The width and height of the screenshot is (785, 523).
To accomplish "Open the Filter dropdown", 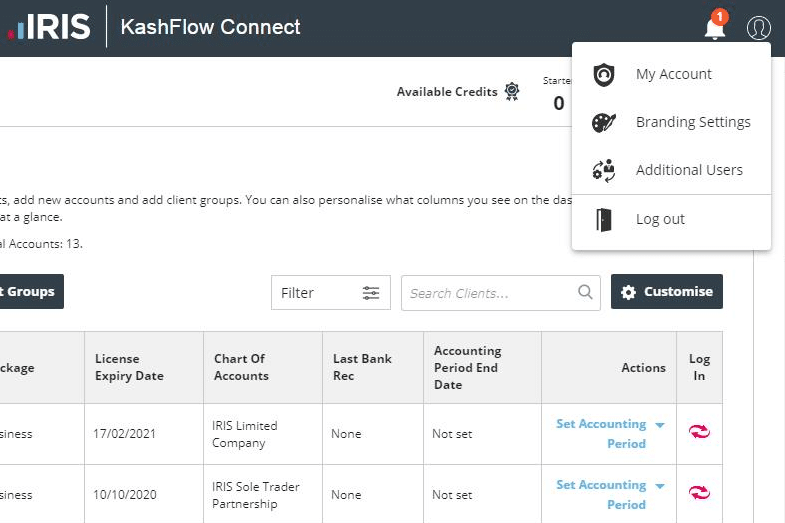I will tap(330, 293).
